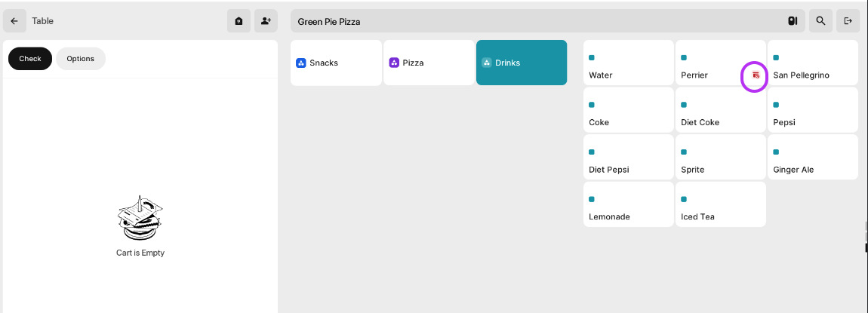
Task: Toggle the layout switch icon in title bar
Action: tap(793, 21)
